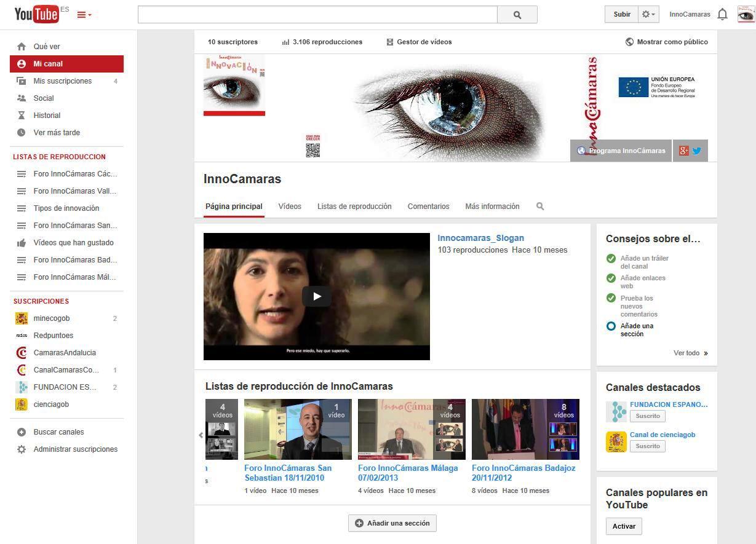Open Foro InnoCámaras San Sebastian thumbnail
This screenshot has width=756, height=544.
click(x=298, y=429)
